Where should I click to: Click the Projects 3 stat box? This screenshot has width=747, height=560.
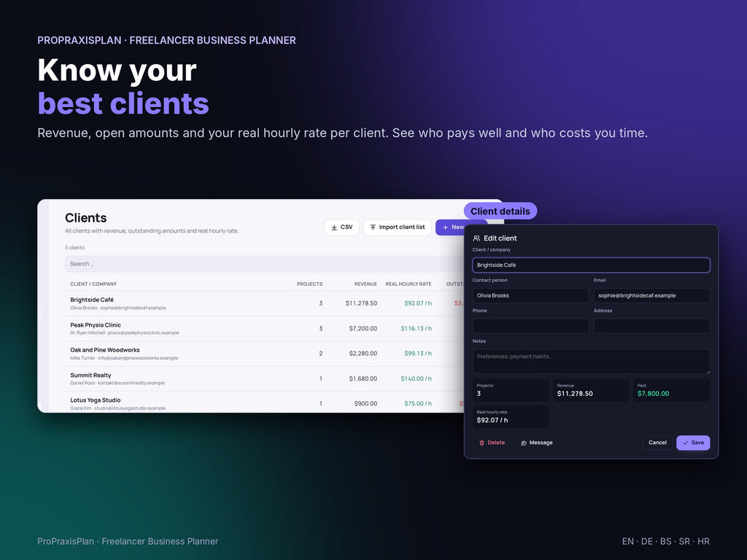pos(511,390)
